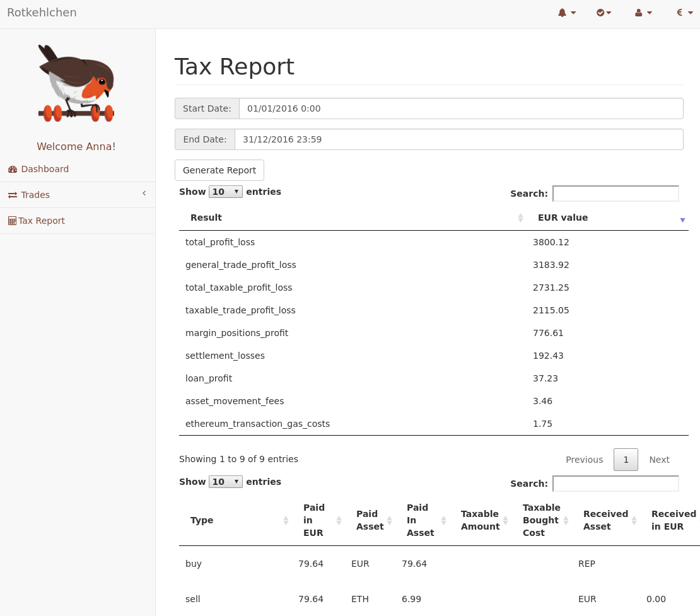The image size is (700, 616).
Task: Click the Dashboard gauge icon
Action: [x=13, y=169]
